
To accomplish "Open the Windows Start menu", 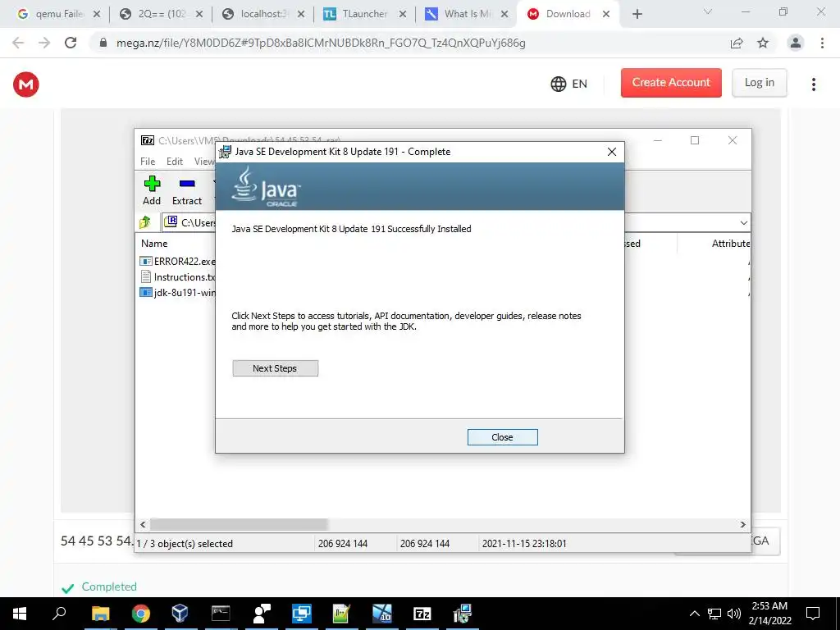I will point(20,614).
